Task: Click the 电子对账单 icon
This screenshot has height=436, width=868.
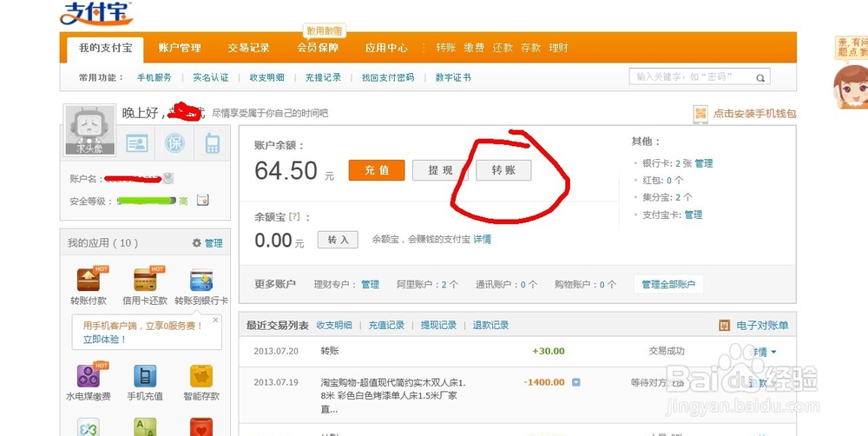Action: click(x=724, y=325)
